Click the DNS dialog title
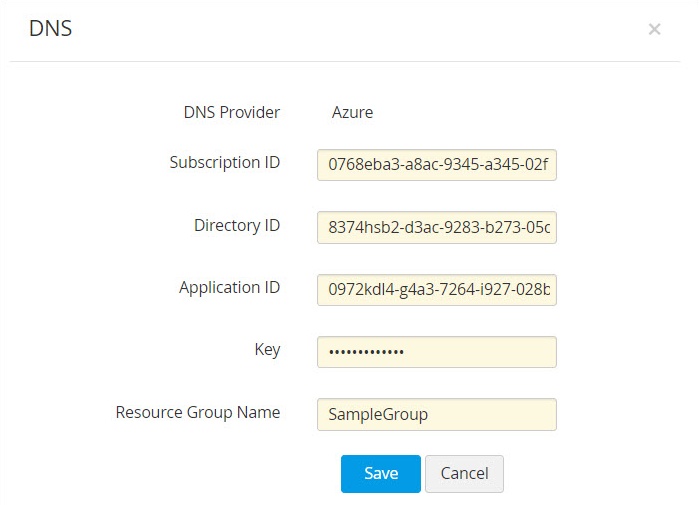Image resolution: width=699 pixels, height=505 pixels. [50, 29]
